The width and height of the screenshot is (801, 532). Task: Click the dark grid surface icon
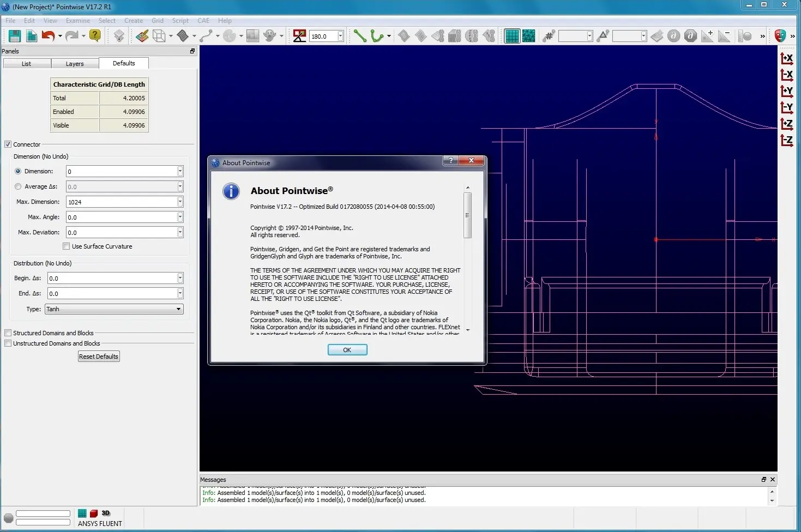(183, 36)
